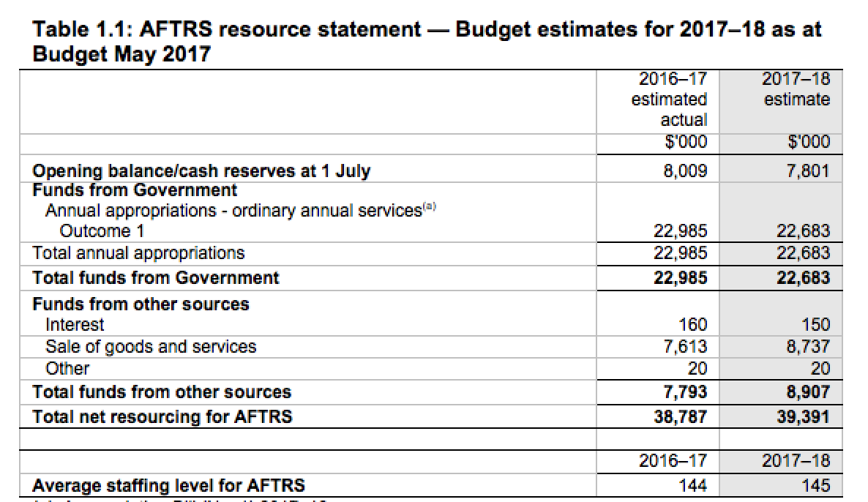This screenshot has height=502, width=868.
Task: Select the 2016–17 Other value 20
Action: point(698,369)
